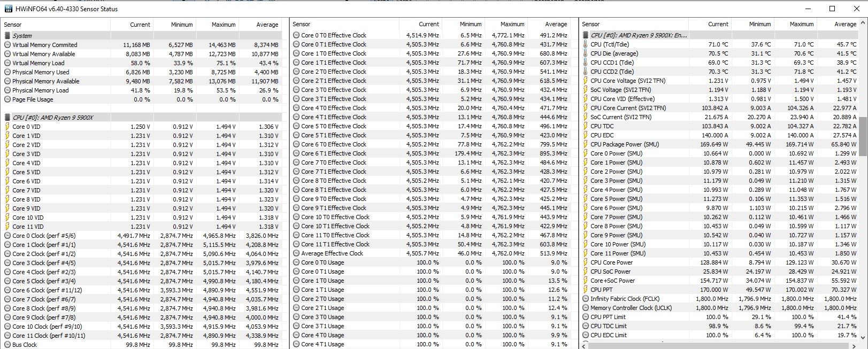Select the 'Virtual Memory Available' row
This screenshot has height=349, width=868.
click(142, 54)
